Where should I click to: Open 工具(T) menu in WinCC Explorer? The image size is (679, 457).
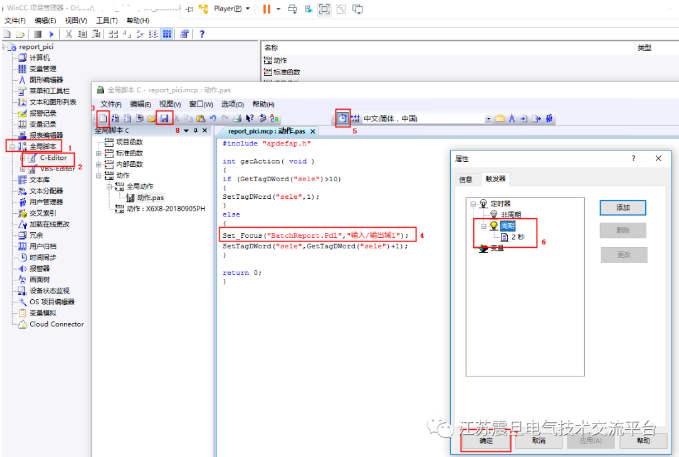pyautogui.click(x=107, y=20)
